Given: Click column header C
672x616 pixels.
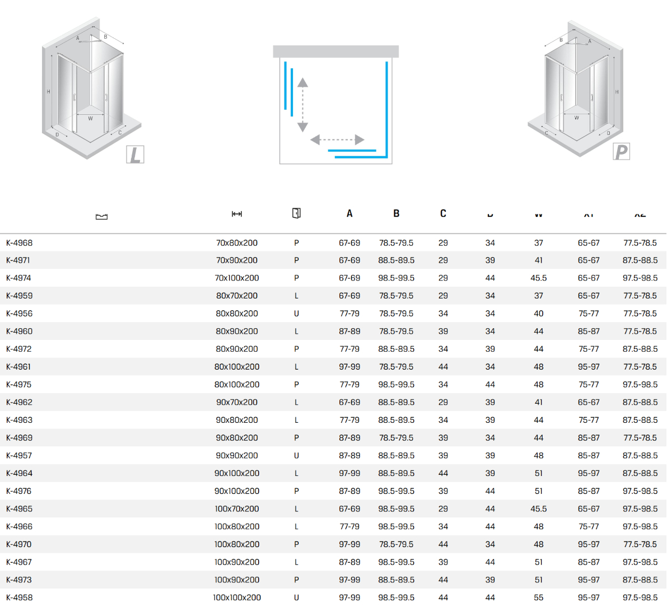Looking at the screenshot, I should 443,213.
